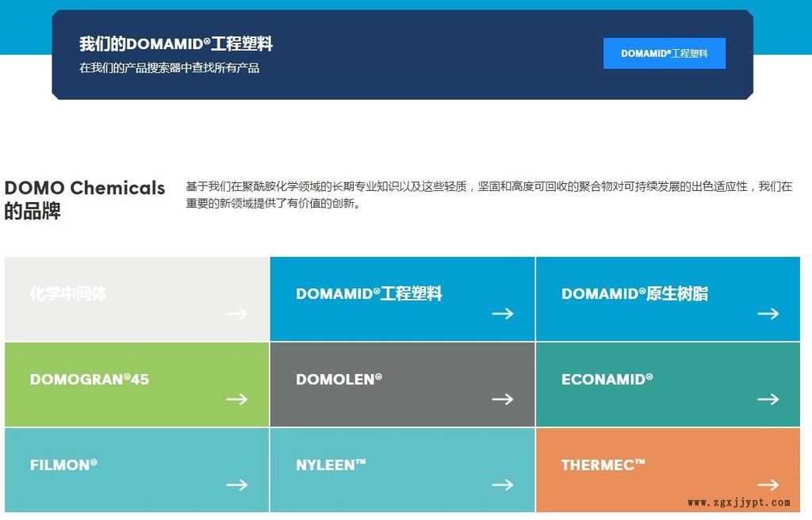812x520 pixels.
Task: Open the ECONAMID® brand tile title
Action: pos(607,379)
